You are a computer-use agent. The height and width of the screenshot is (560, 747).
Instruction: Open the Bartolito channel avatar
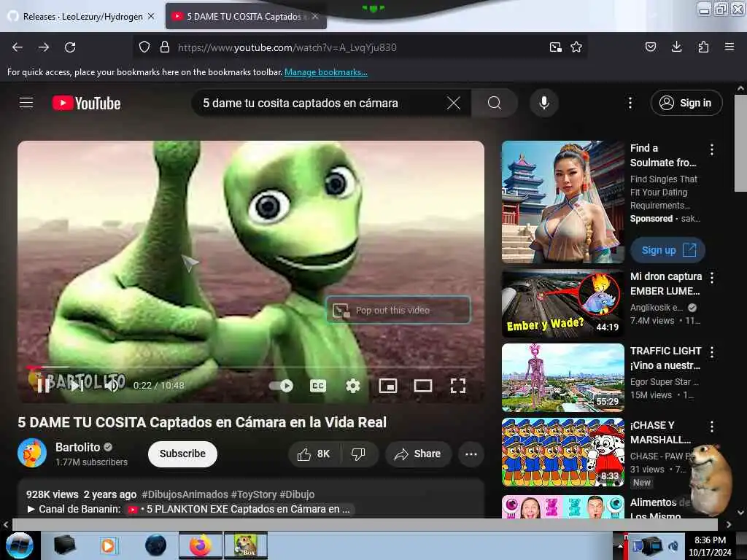pos(32,453)
